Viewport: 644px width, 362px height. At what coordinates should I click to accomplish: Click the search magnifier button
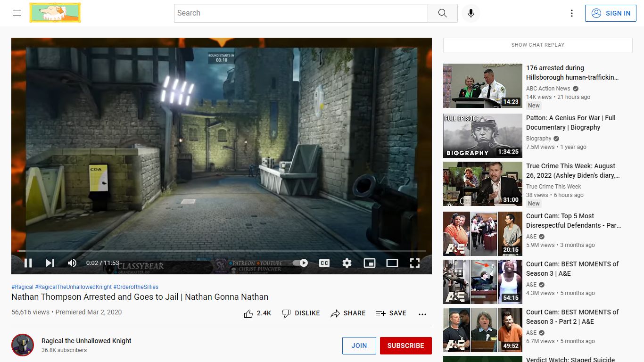442,13
